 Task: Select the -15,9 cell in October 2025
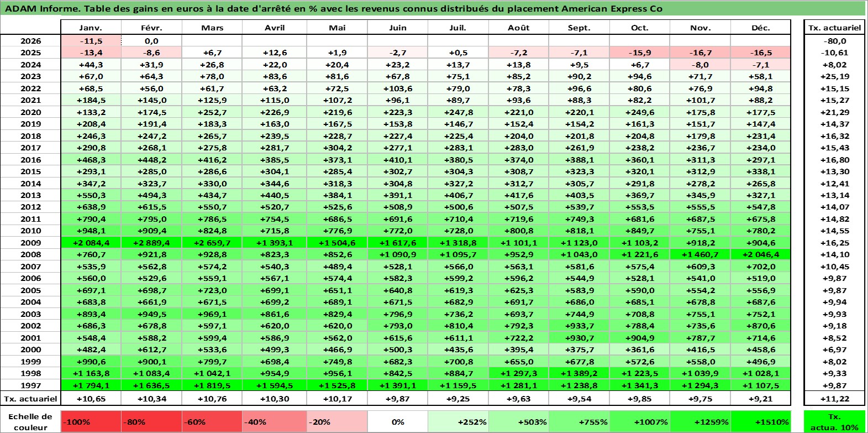pyautogui.click(x=640, y=53)
